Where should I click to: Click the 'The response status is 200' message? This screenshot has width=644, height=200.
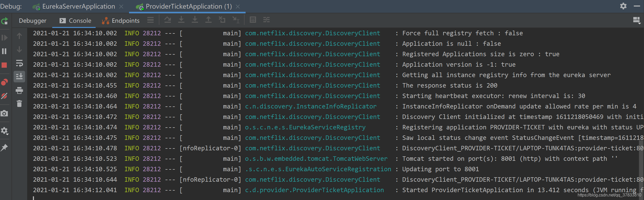pyautogui.click(x=450, y=85)
